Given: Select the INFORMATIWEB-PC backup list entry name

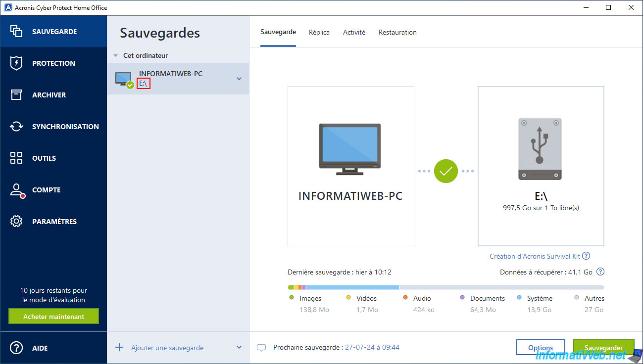Looking at the screenshot, I should (171, 74).
